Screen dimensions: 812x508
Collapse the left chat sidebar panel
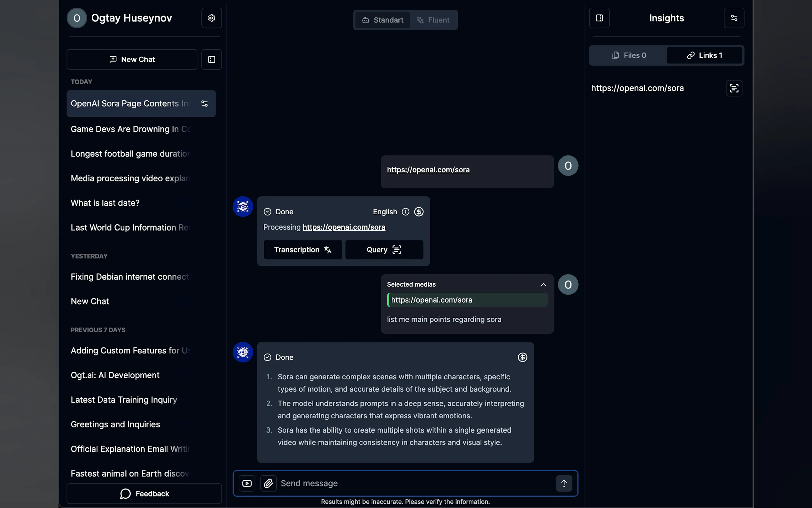coord(212,60)
